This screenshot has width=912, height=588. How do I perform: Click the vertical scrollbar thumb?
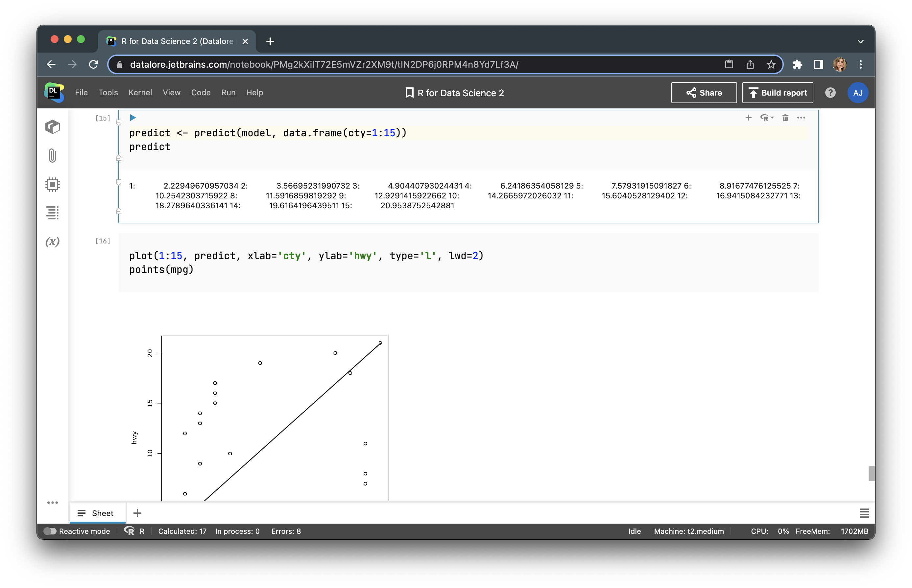click(871, 473)
